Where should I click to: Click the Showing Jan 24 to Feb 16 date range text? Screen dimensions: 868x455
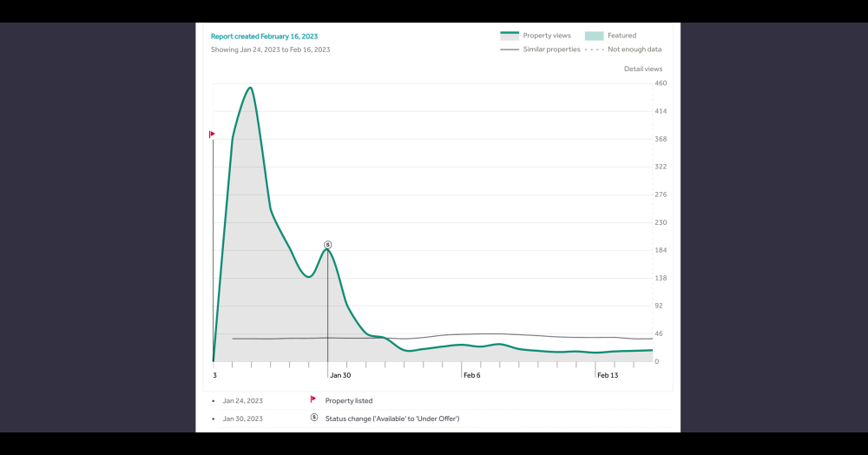point(270,49)
